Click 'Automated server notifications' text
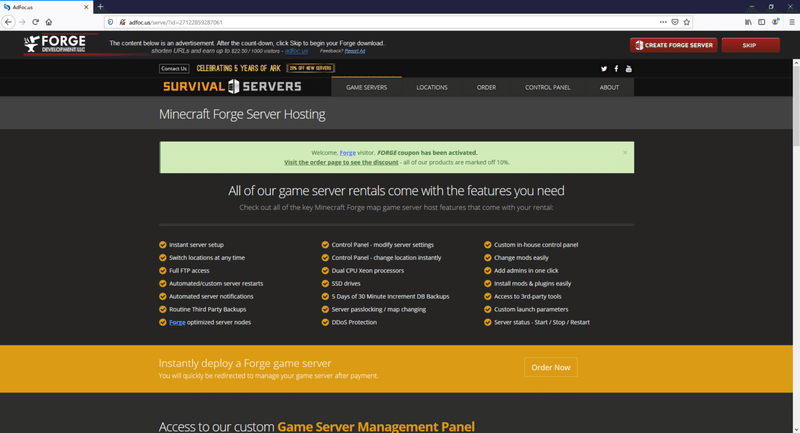 click(211, 296)
